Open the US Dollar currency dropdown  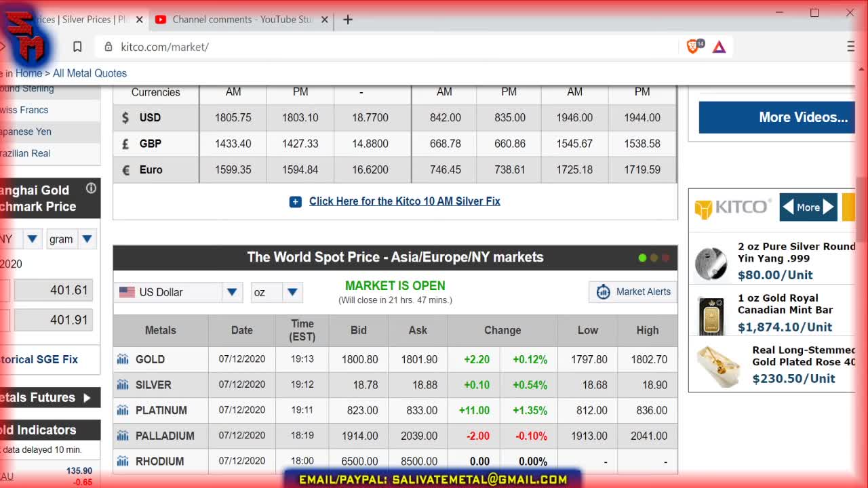pos(232,292)
